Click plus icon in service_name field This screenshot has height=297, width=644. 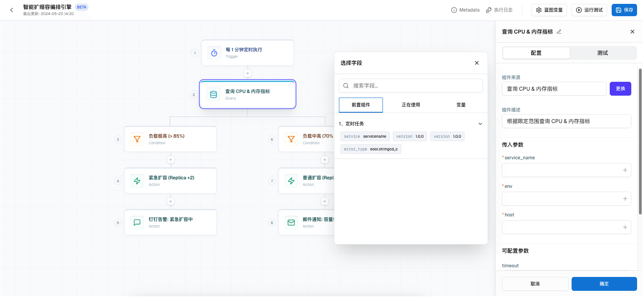click(625, 170)
